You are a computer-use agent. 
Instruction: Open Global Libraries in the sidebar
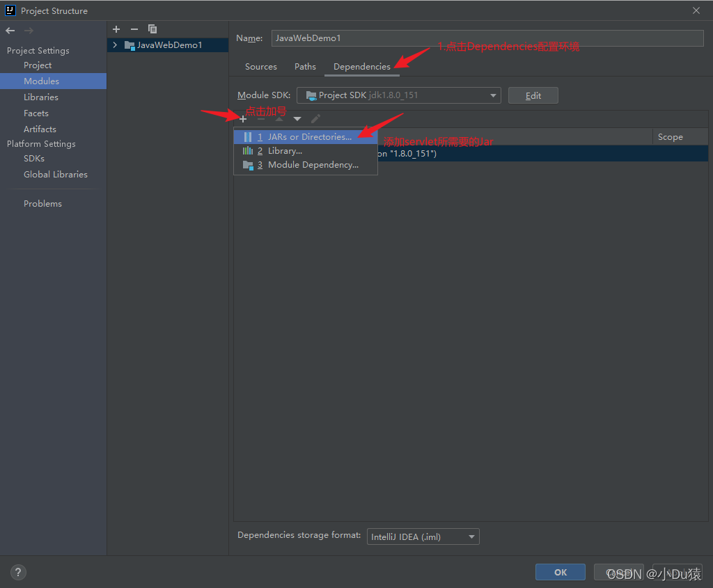click(x=53, y=175)
